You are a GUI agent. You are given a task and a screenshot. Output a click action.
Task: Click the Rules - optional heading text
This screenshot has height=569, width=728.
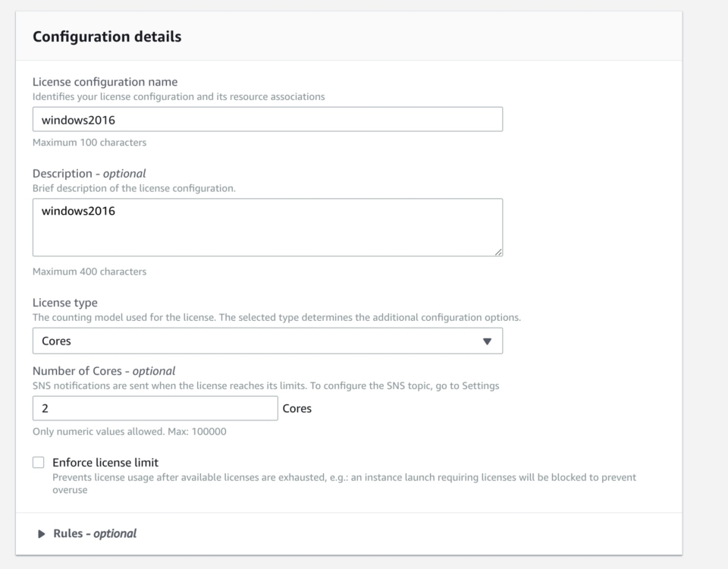click(x=95, y=533)
